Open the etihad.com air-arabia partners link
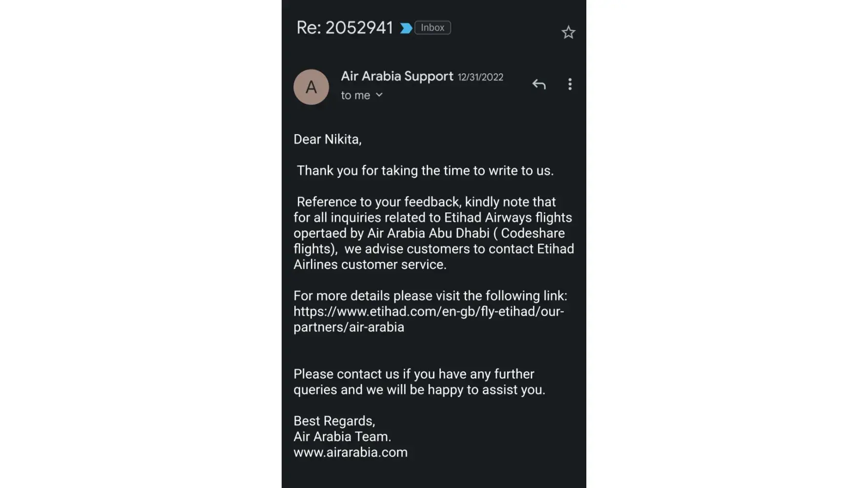Image resolution: width=868 pixels, height=488 pixels. [428, 319]
